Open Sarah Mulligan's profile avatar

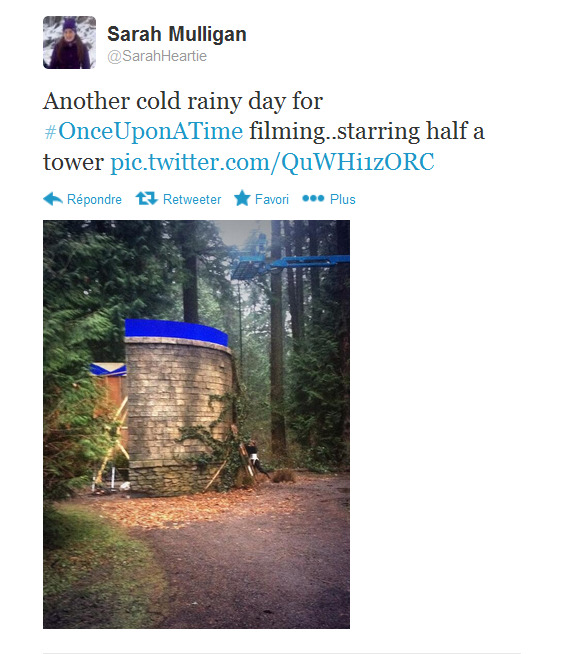point(69,42)
